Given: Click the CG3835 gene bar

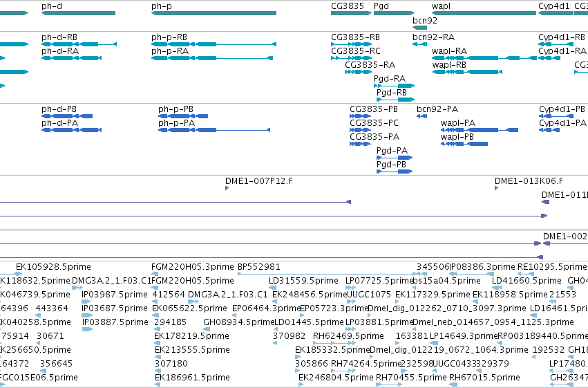Looking at the screenshot, I should (x=352, y=13).
